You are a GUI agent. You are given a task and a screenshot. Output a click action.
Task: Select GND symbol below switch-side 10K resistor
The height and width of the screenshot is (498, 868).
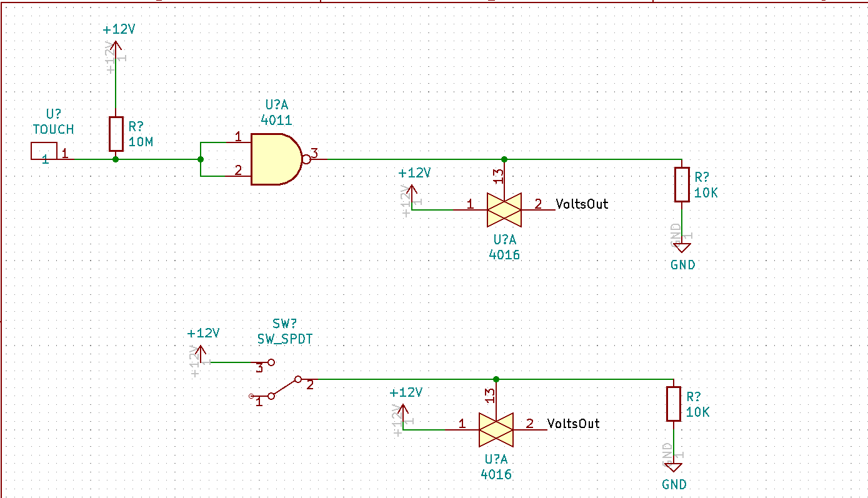(673, 467)
